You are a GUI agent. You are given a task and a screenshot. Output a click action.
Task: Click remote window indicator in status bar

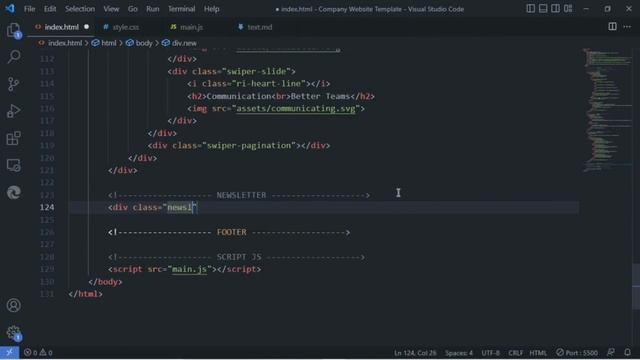coord(9,352)
